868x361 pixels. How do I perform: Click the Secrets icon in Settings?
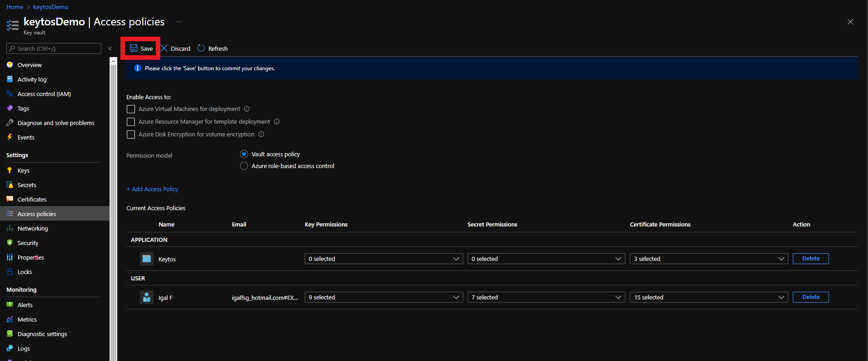point(10,185)
